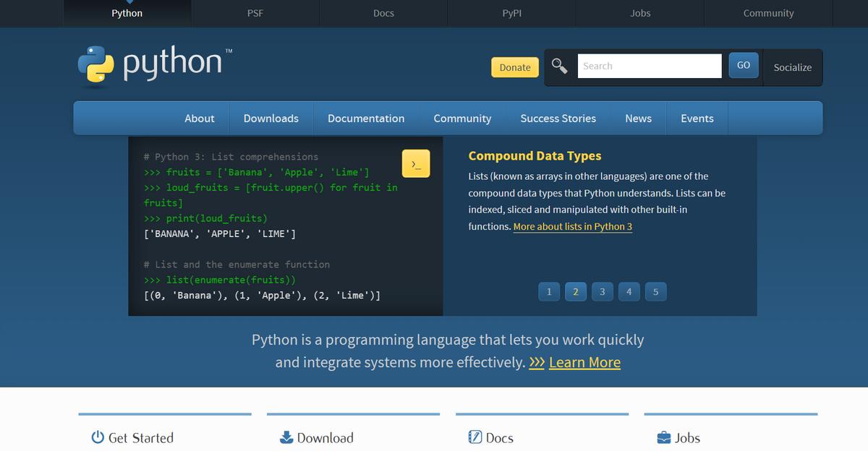
Task: Open the PSF top tab
Action: [255, 13]
